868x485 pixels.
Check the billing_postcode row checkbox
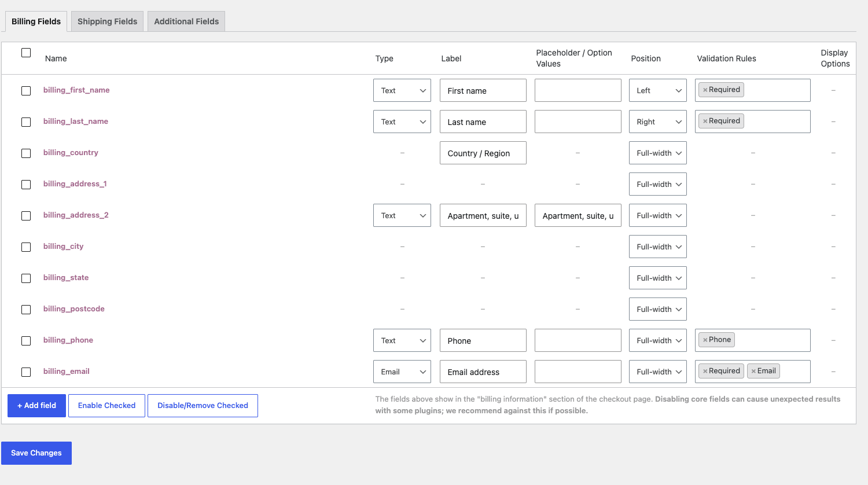tap(26, 310)
